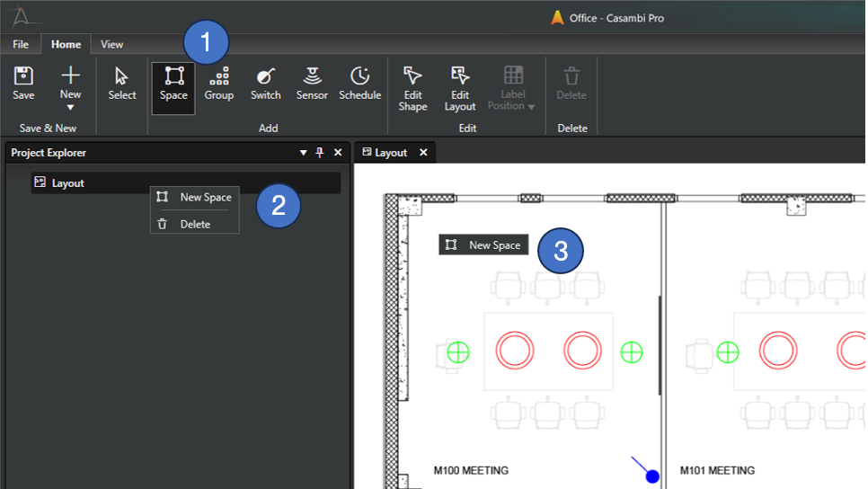Open the File ribbon tab
The height and width of the screenshot is (489, 868).
point(21,44)
